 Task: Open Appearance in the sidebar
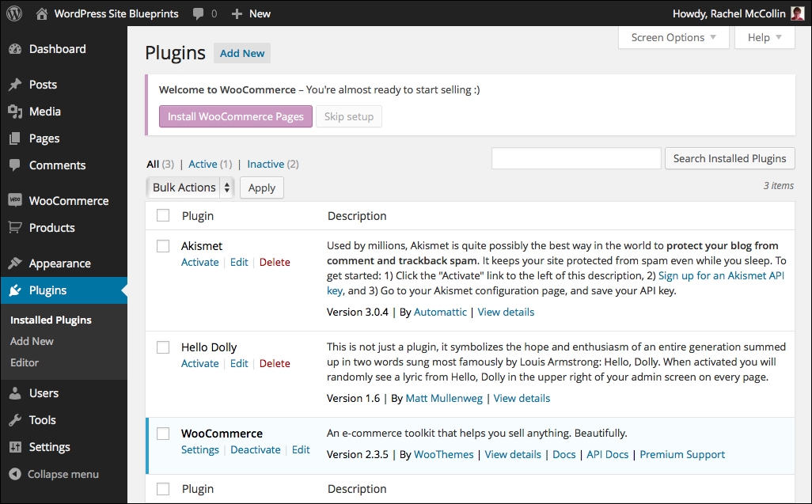(x=59, y=263)
